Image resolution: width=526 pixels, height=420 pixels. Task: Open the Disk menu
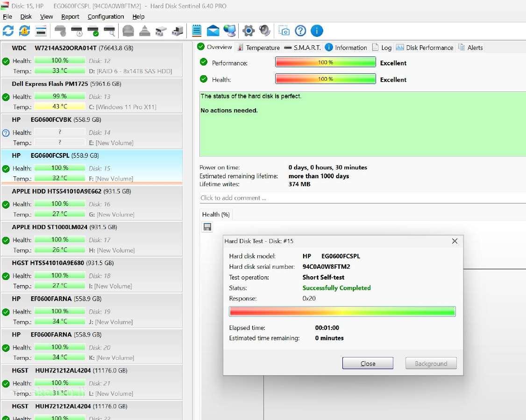(26, 16)
